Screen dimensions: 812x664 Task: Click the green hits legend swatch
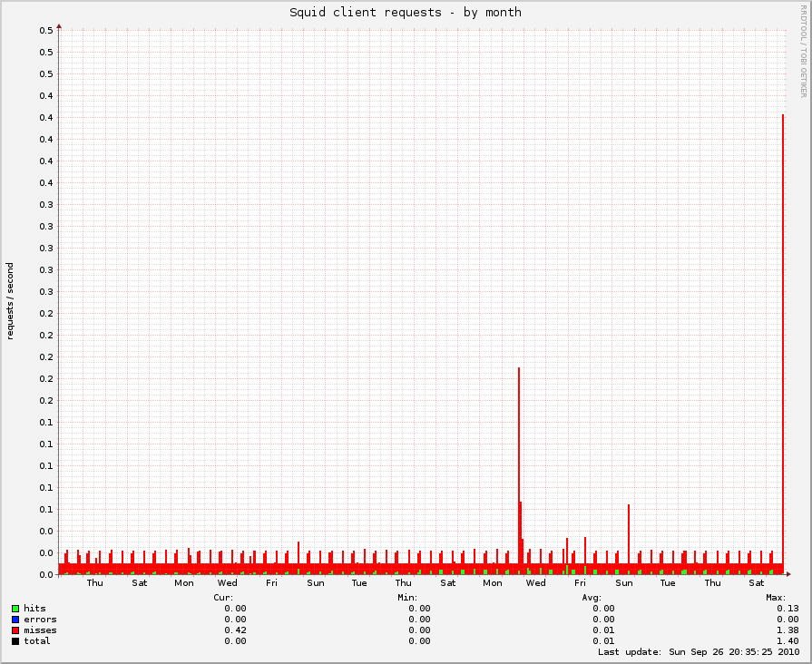click(x=15, y=609)
